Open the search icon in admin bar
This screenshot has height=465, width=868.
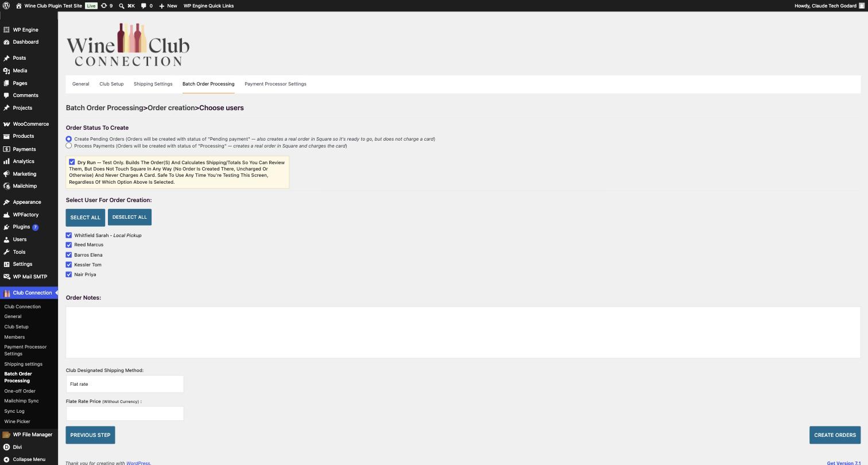pos(122,6)
